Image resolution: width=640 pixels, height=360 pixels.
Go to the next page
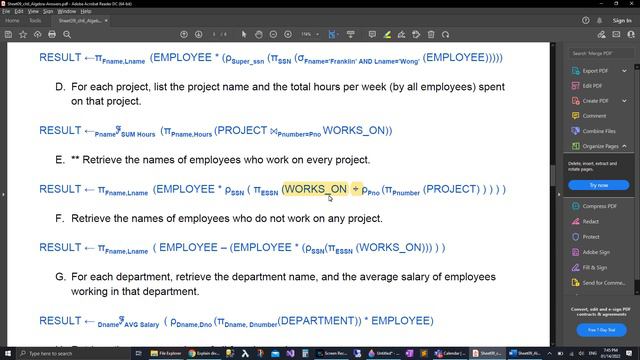[x=199, y=35]
